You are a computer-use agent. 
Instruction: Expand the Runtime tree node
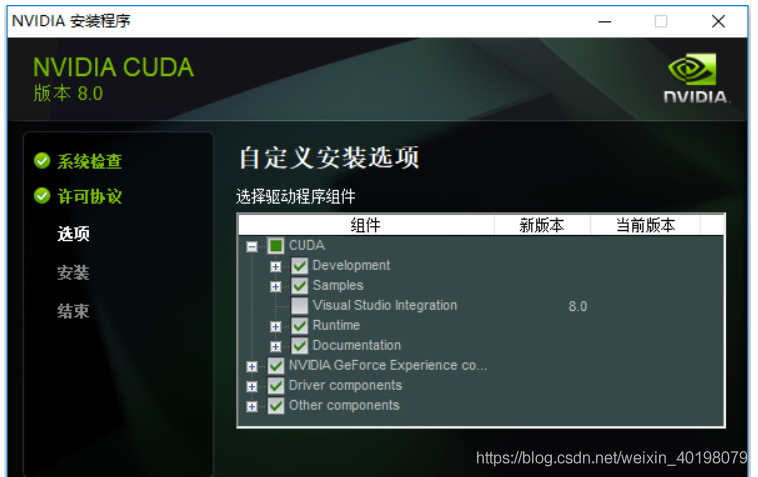pos(276,327)
